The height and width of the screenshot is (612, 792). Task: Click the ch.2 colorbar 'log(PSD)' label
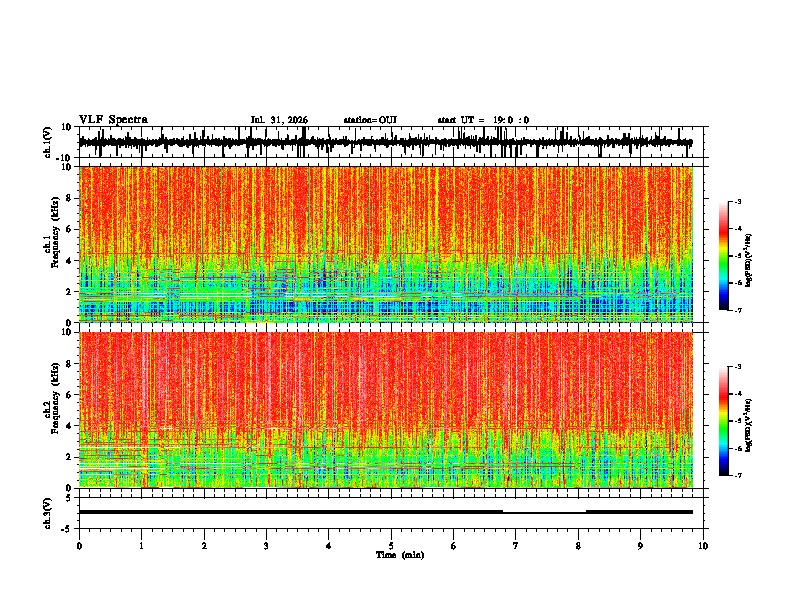(748, 423)
